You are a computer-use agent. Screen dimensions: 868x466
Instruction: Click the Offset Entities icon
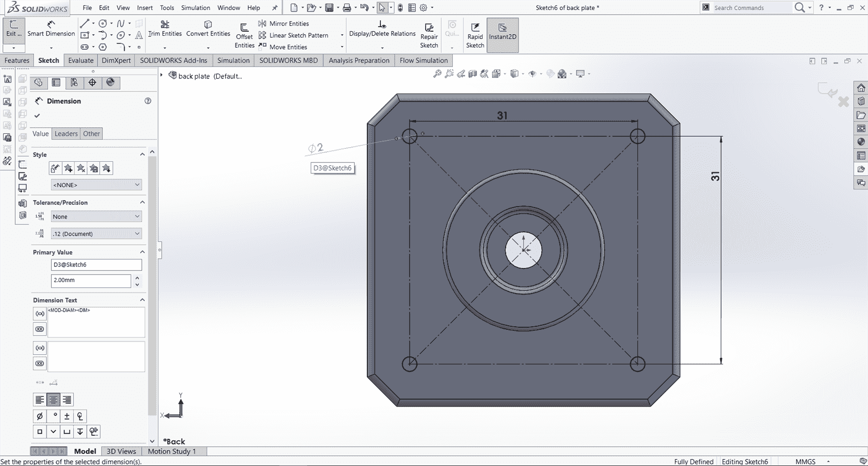[x=244, y=34]
